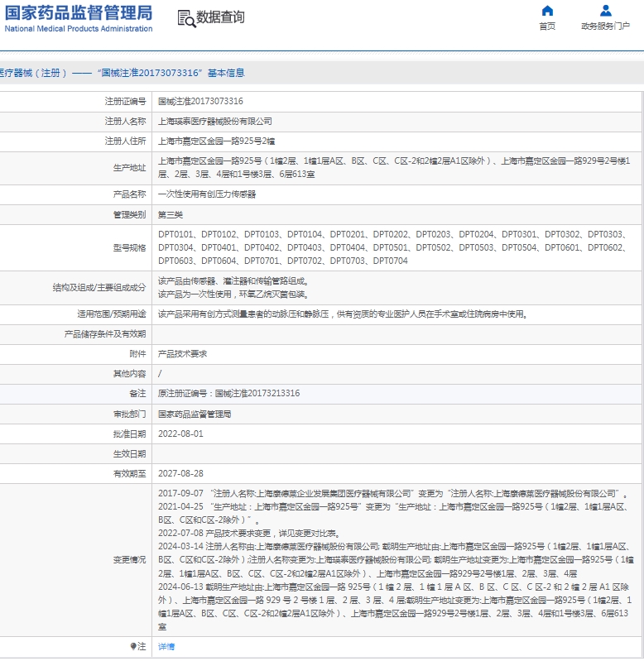
Task: Open the 首页 home icon
Action: tap(547, 11)
